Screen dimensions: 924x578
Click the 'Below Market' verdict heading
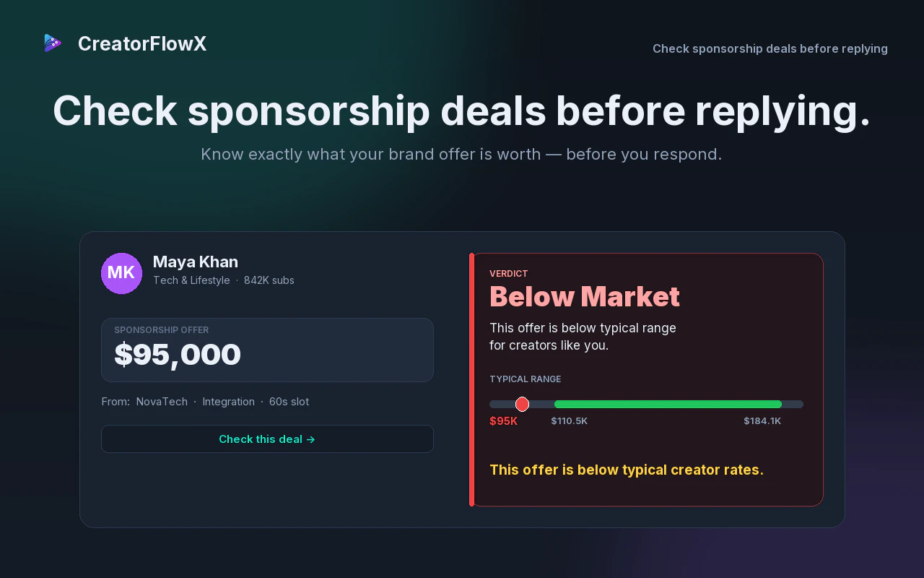click(585, 297)
